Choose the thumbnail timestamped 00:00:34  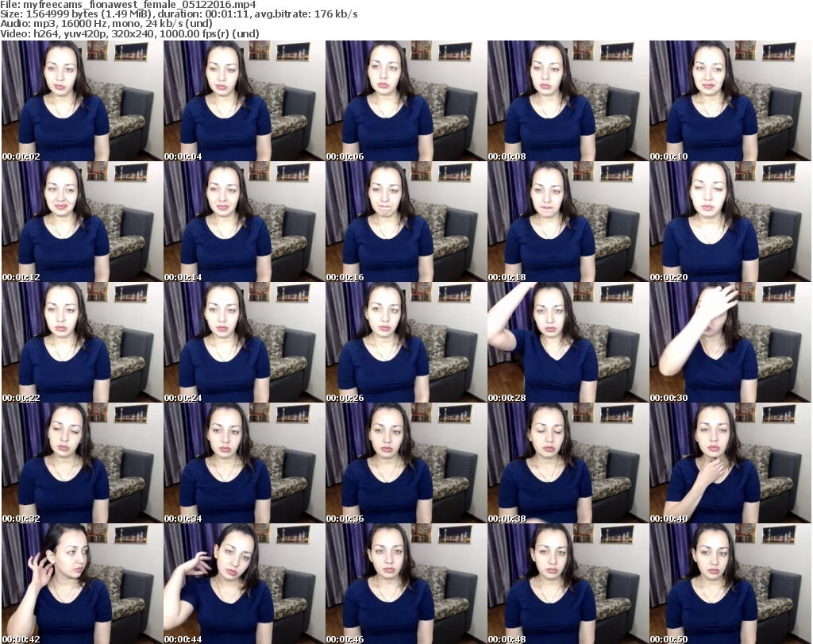(x=245, y=464)
